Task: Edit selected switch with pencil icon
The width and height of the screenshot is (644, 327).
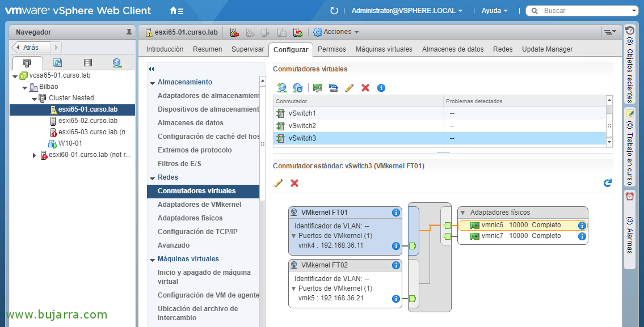Action: click(x=350, y=88)
